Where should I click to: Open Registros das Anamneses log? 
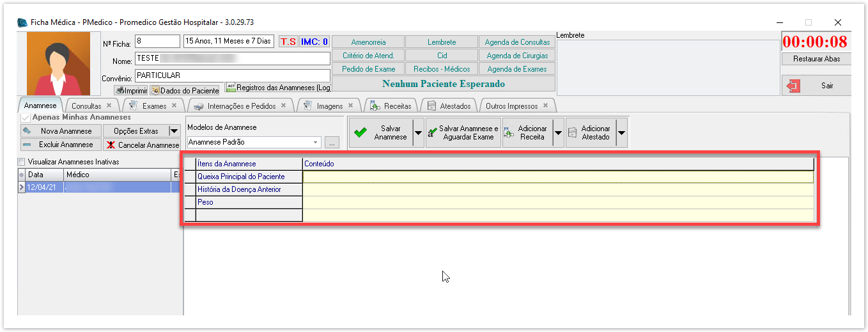click(278, 88)
